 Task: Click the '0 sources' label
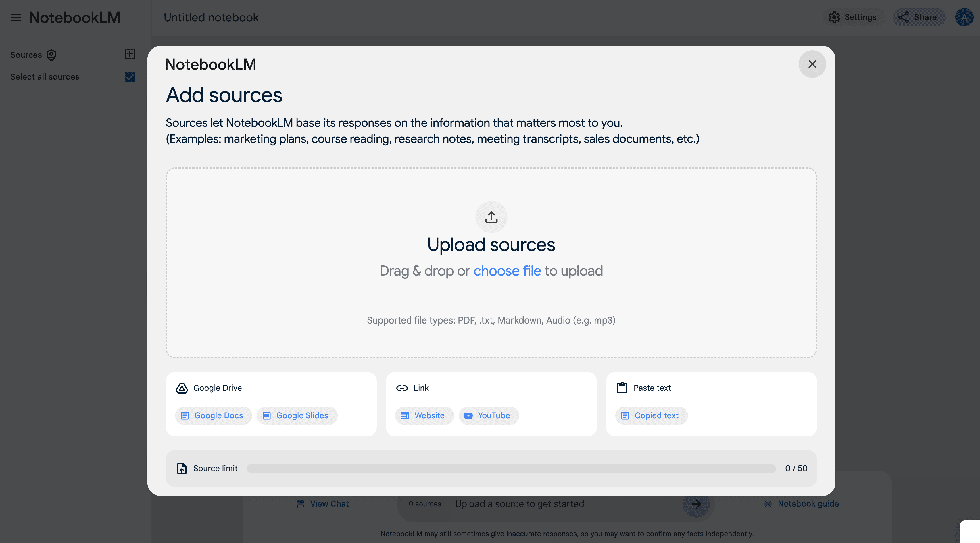(x=424, y=504)
